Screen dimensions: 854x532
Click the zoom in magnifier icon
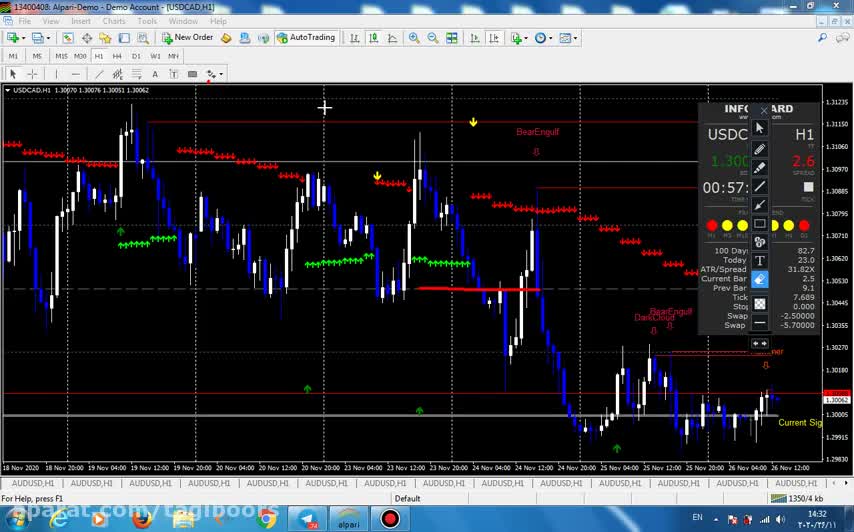(414, 38)
